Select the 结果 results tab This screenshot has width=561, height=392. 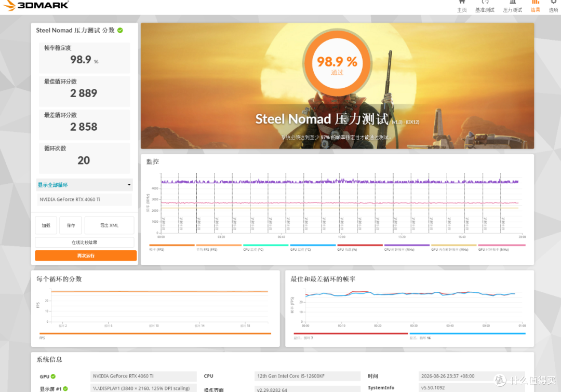pyautogui.click(x=535, y=7)
